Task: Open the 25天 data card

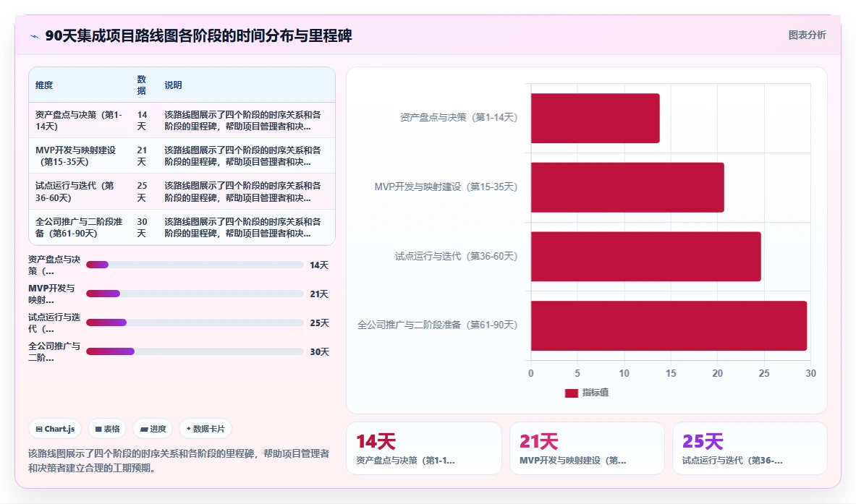Action: 750,448
